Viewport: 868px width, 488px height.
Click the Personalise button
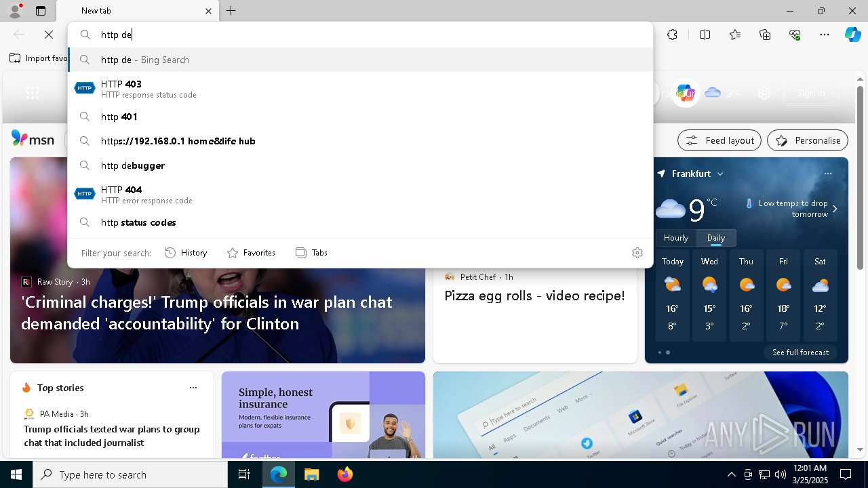[808, 140]
